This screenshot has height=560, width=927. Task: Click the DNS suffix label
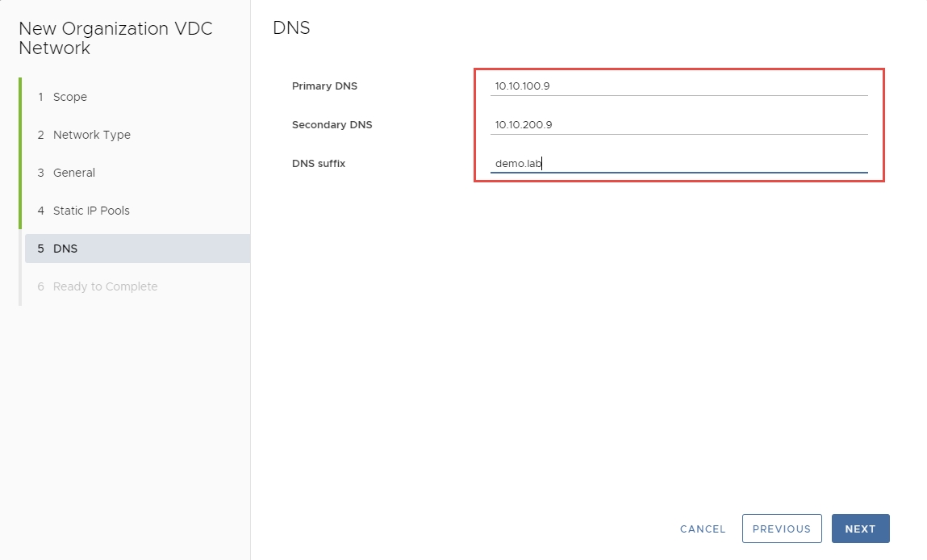point(319,163)
